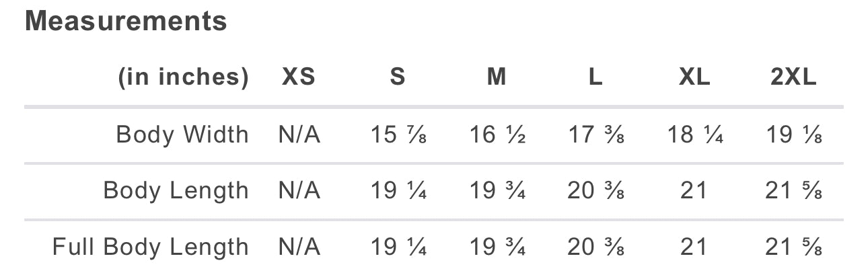Click the N/A cell in Body Width row
Image resolution: width=868 pixels, height=275 pixels.
(299, 135)
